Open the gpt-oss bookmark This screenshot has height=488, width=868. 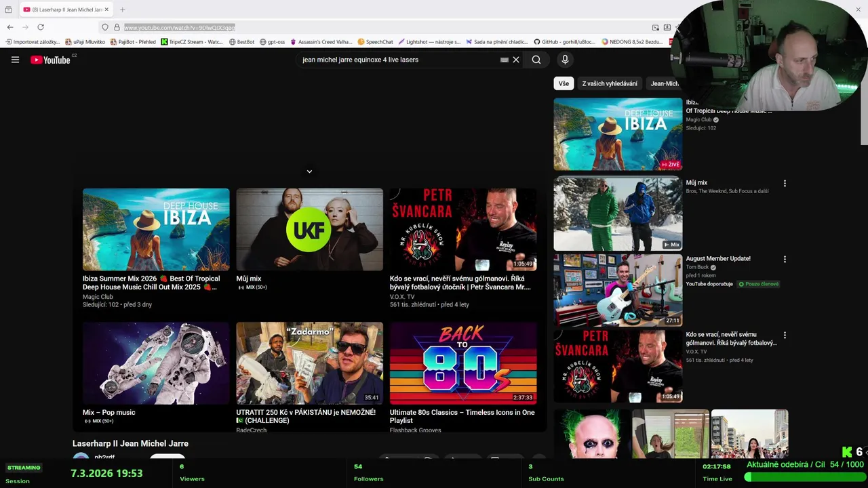273,42
